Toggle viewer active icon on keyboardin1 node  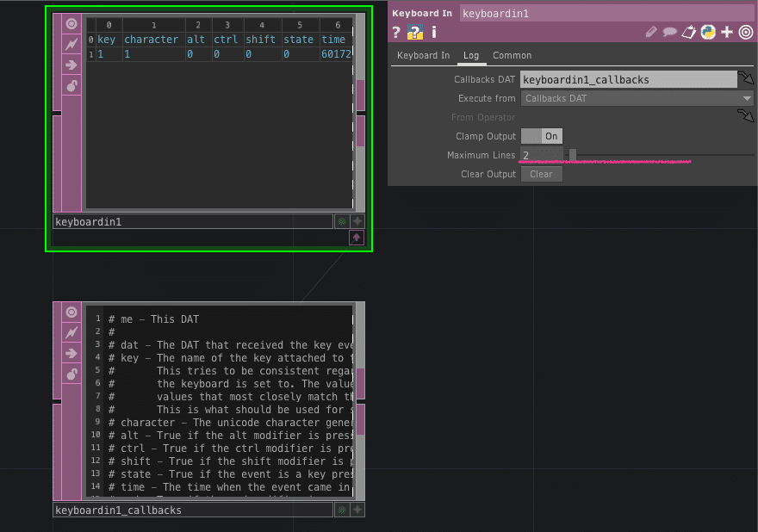tap(71, 24)
